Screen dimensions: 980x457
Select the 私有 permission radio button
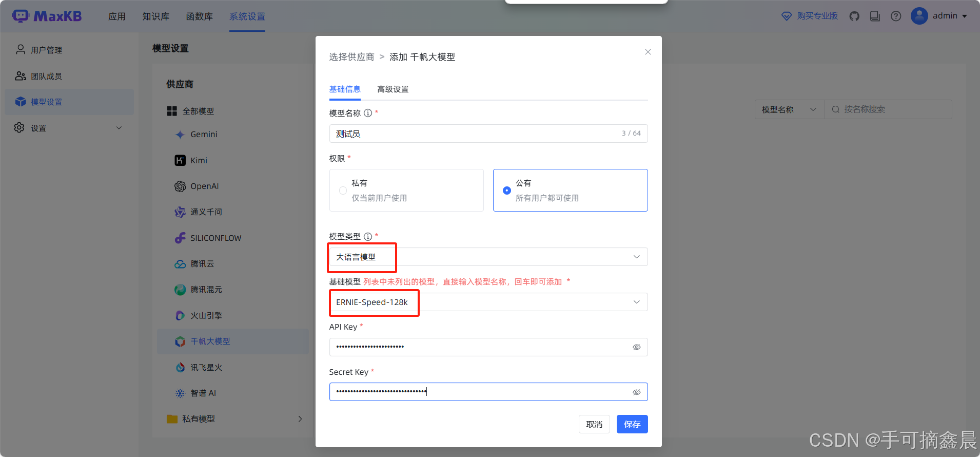(x=343, y=191)
